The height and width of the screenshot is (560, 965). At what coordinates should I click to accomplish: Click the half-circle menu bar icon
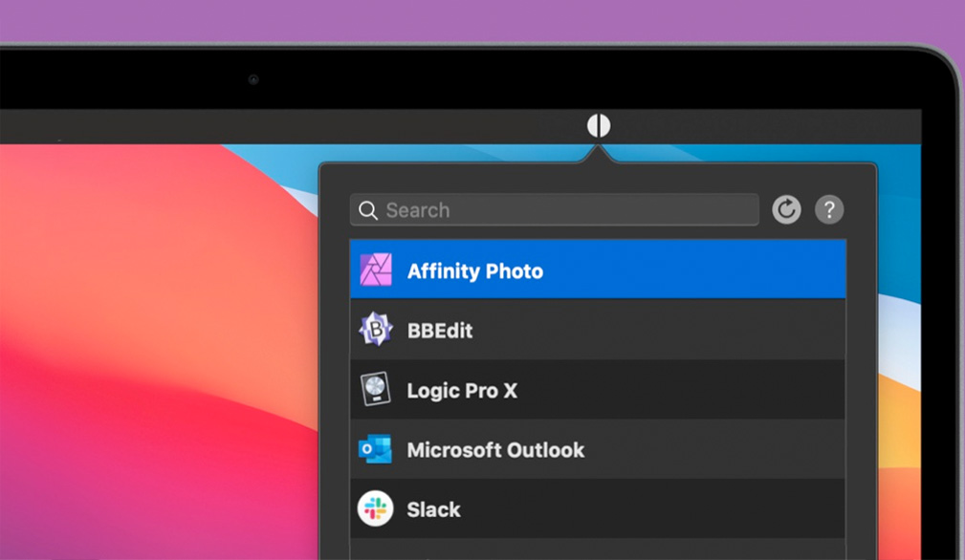(598, 125)
